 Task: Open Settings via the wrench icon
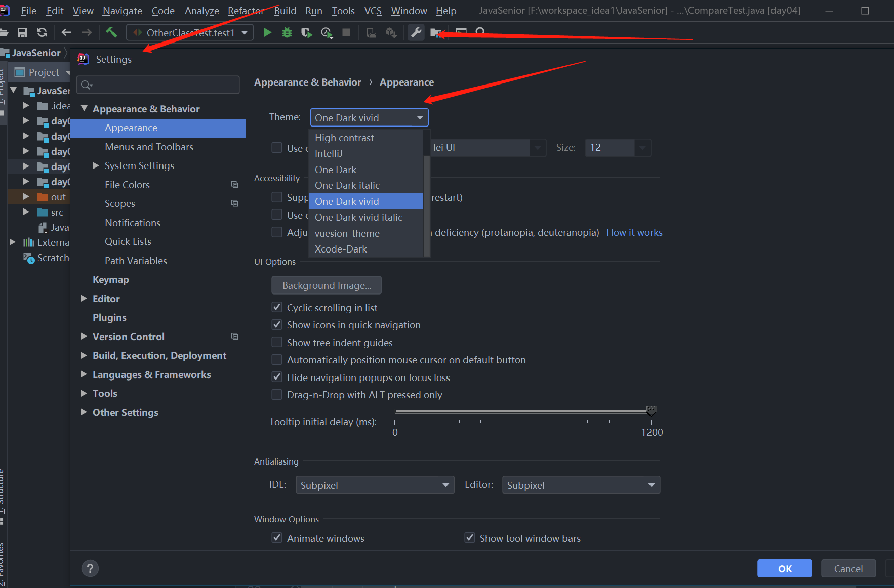click(x=416, y=33)
